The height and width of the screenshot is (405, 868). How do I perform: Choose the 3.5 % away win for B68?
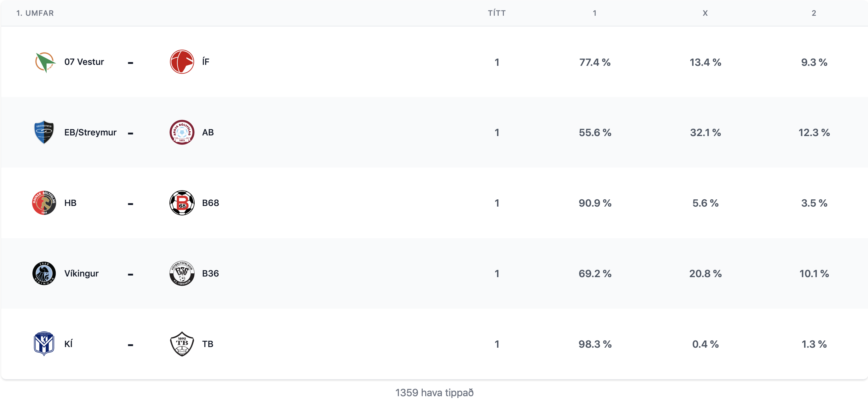click(x=814, y=203)
